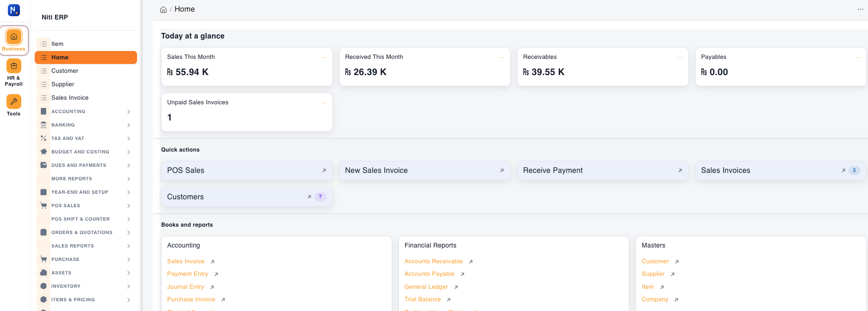
Task: Click the arrow icon on POS Sales shortcut
Action: tap(324, 171)
